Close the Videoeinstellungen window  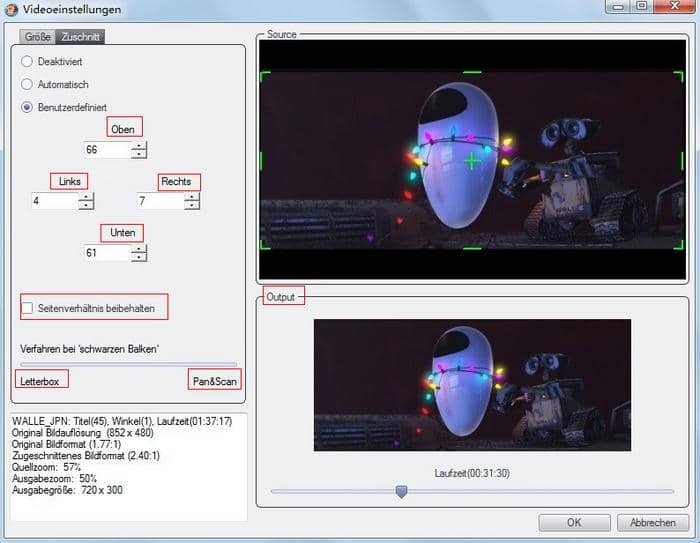(x=675, y=6)
